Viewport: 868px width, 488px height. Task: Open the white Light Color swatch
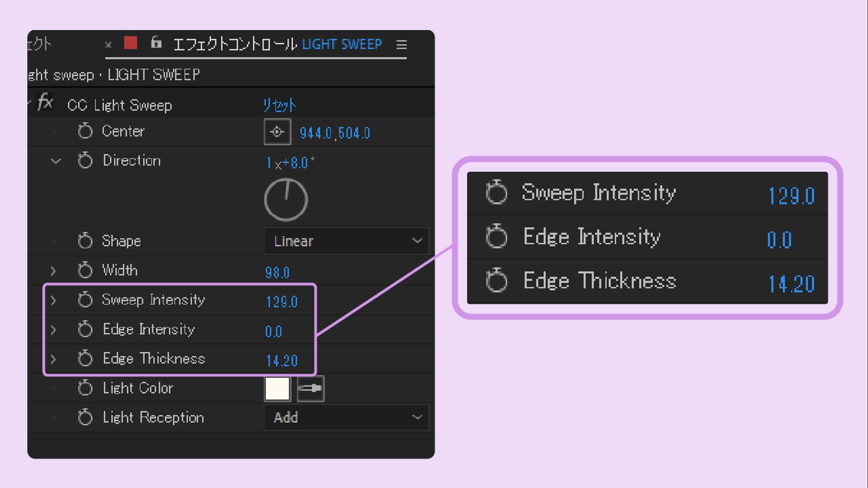[x=277, y=389]
